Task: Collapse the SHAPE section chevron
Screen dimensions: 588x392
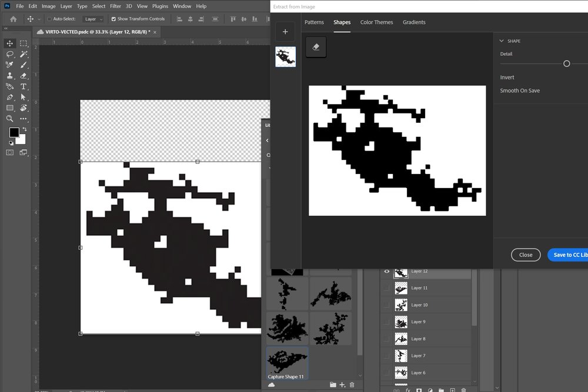Action: point(502,41)
